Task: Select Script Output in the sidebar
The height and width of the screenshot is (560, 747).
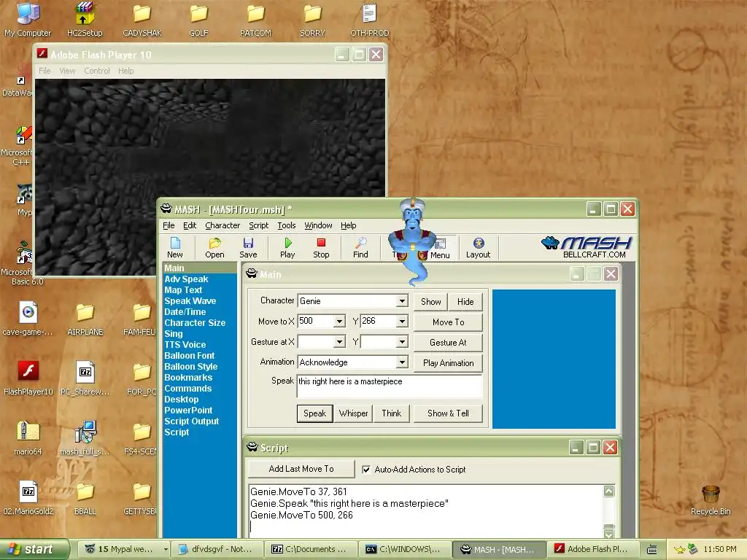Action: point(192,421)
